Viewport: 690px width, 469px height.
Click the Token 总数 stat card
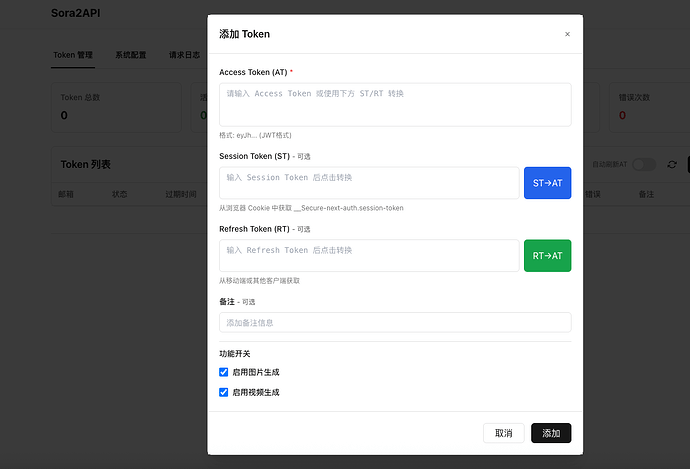click(x=116, y=107)
